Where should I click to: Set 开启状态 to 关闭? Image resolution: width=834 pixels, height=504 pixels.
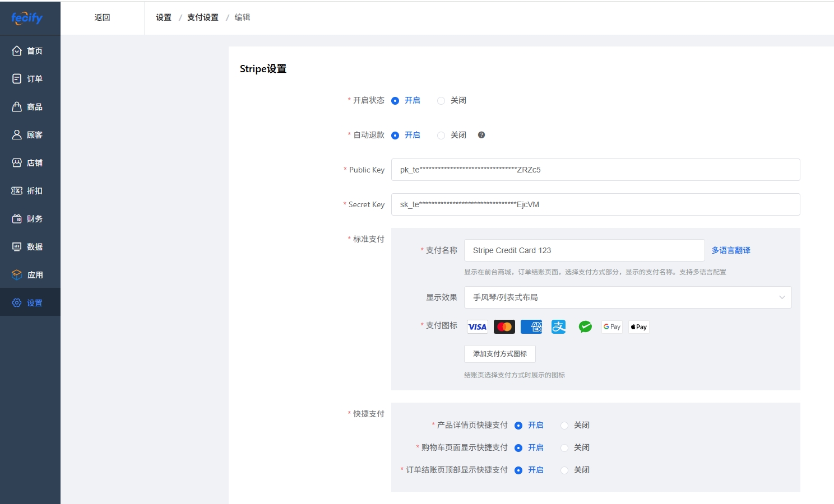441,101
